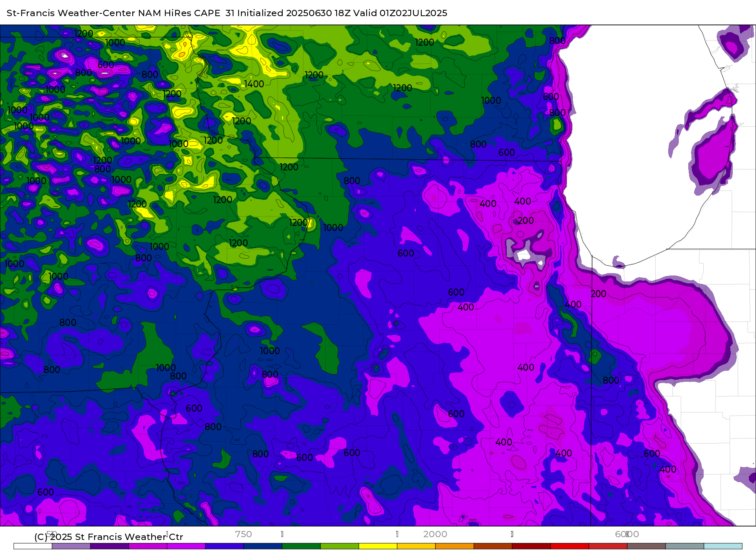Click the white swatch in the legend bar

click(x=33, y=546)
